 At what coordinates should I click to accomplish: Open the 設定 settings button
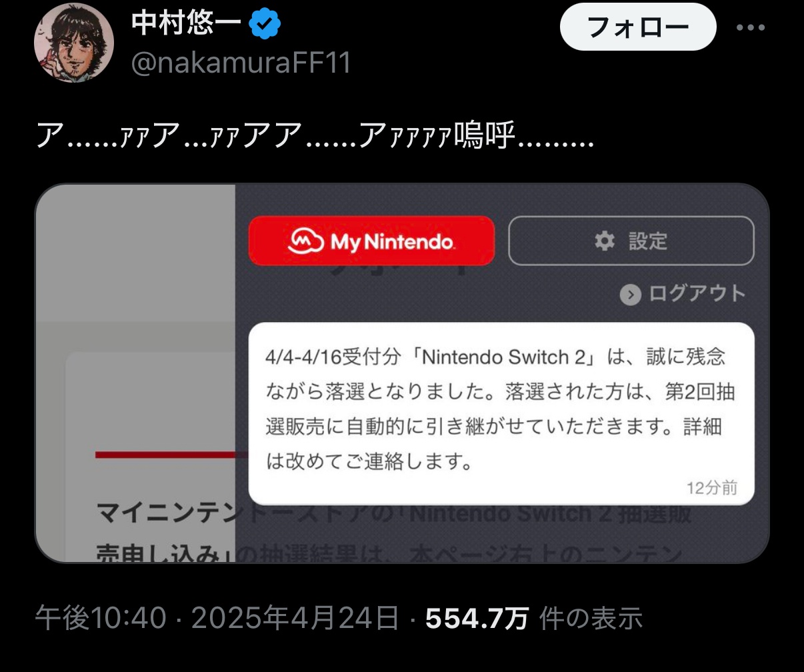[x=631, y=241]
